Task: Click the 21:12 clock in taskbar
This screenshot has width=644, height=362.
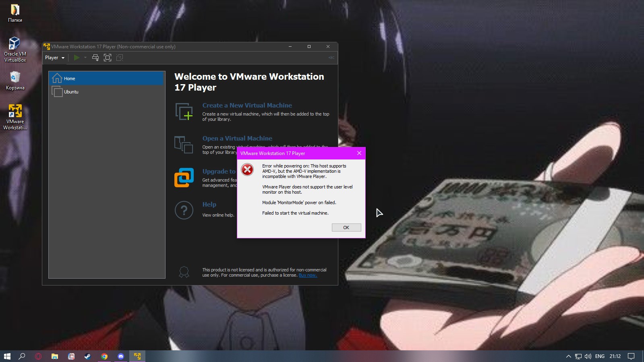Action: (x=615, y=356)
